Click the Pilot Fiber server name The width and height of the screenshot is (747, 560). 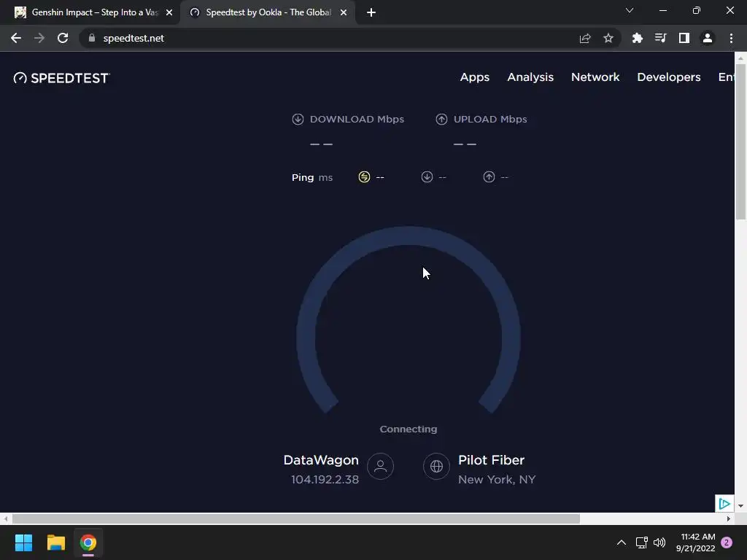tap(491, 460)
